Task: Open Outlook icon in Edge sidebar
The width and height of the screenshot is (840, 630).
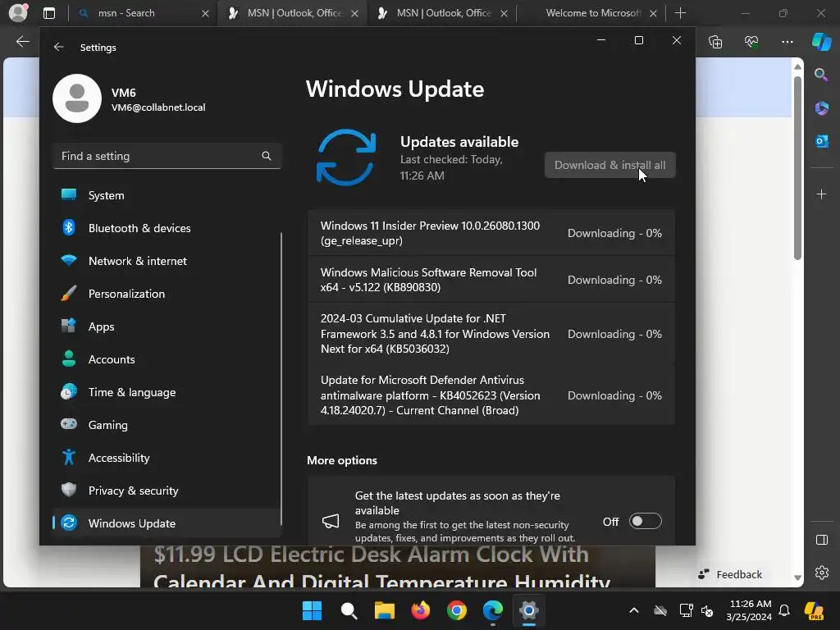Action: click(821, 141)
